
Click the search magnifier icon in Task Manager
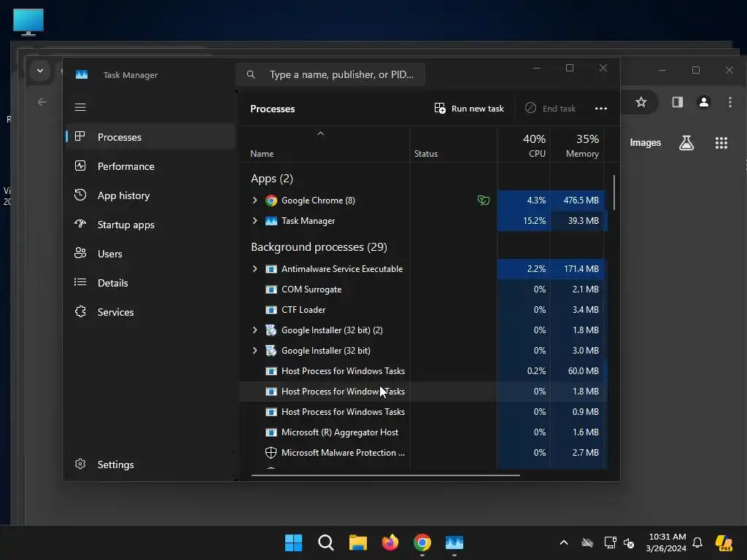251,75
